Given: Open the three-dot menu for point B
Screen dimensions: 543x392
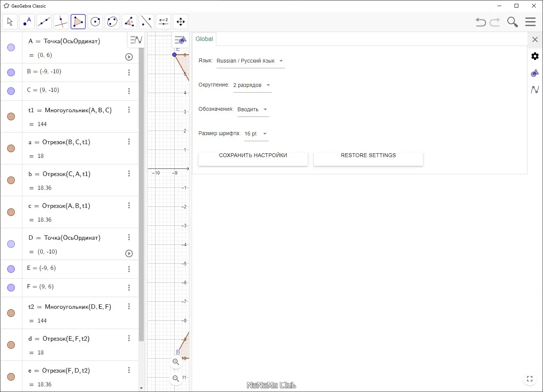Looking at the screenshot, I should 129,72.
